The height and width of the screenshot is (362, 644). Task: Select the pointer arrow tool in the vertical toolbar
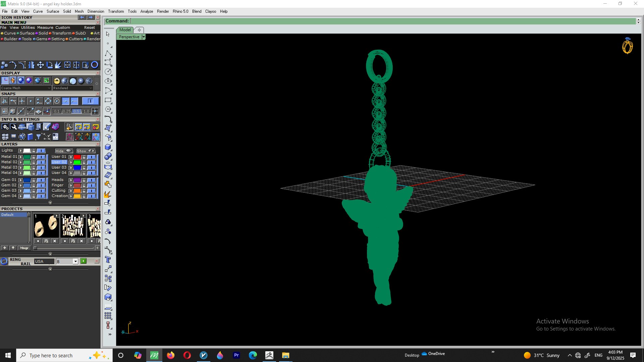tap(108, 34)
